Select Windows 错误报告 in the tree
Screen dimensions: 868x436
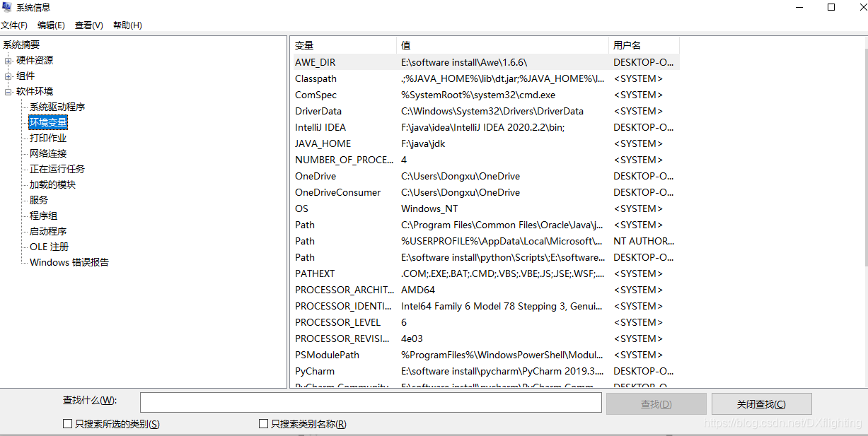click(x=69, y=263)
